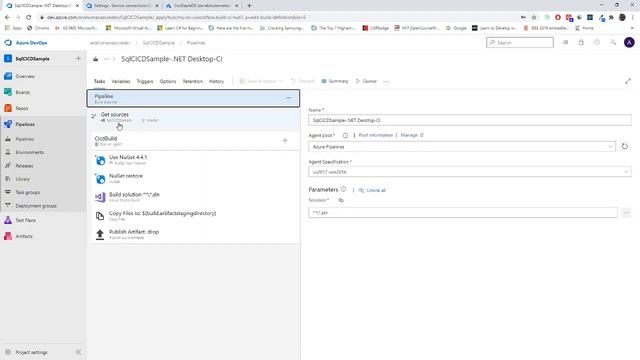Open Environments in the sidebar
Image resolution: width=640 pixels, height=360 pixels.
(x=29, y=152)
